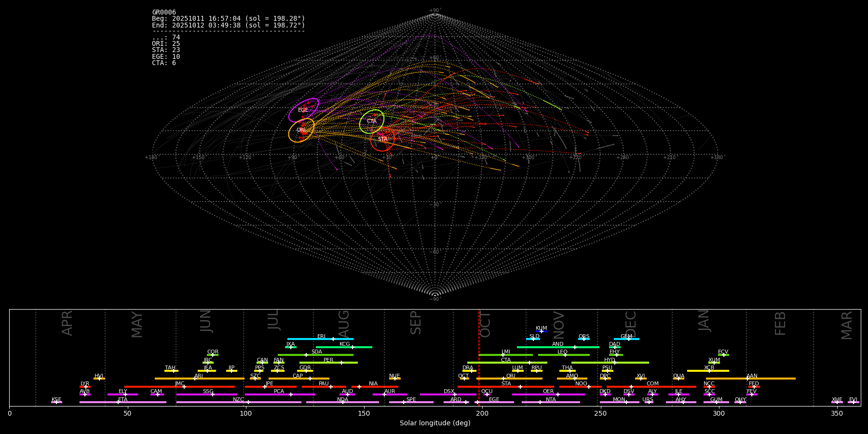The image size is (868, 434).
Task: Click the OCT month label in the timeline
Action: coord(486,324)
